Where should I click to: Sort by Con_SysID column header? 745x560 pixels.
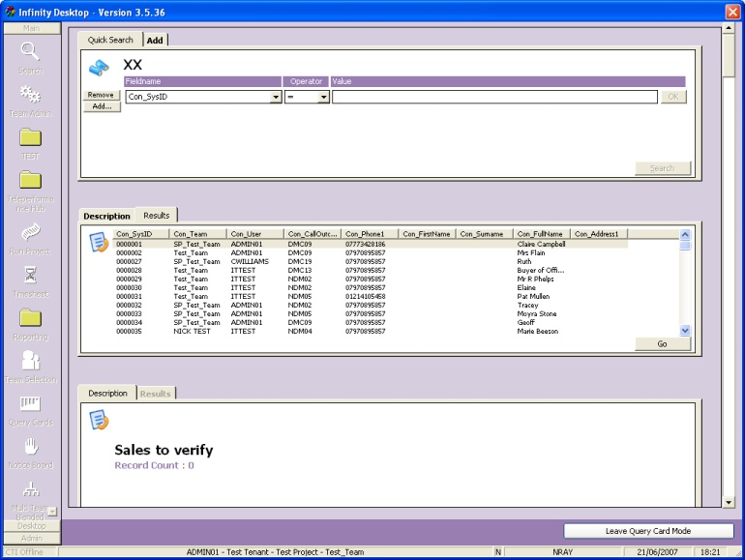pyautogui.click(x=141, y=234)
